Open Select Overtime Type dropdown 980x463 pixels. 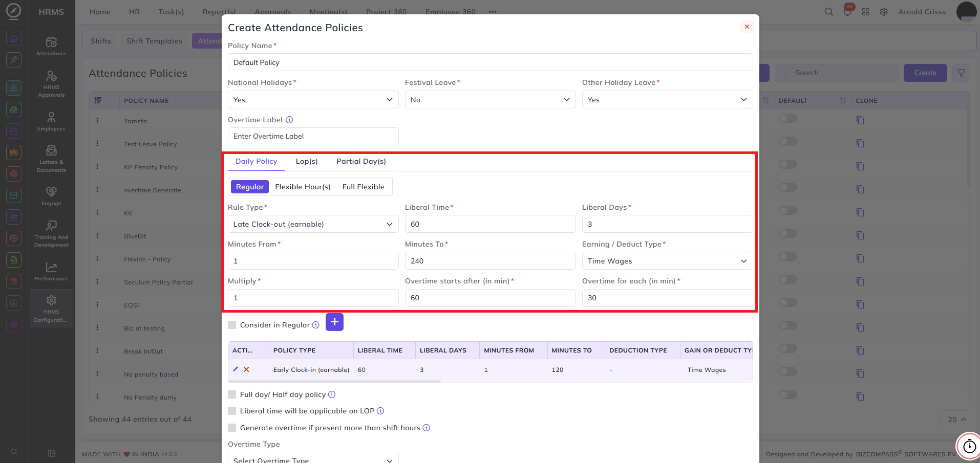pyautogui.click(x=313, y=458)
